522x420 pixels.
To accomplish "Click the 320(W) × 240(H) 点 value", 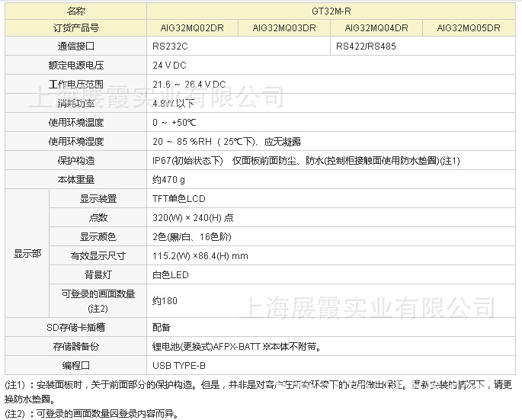I will [x=193, y=218].
